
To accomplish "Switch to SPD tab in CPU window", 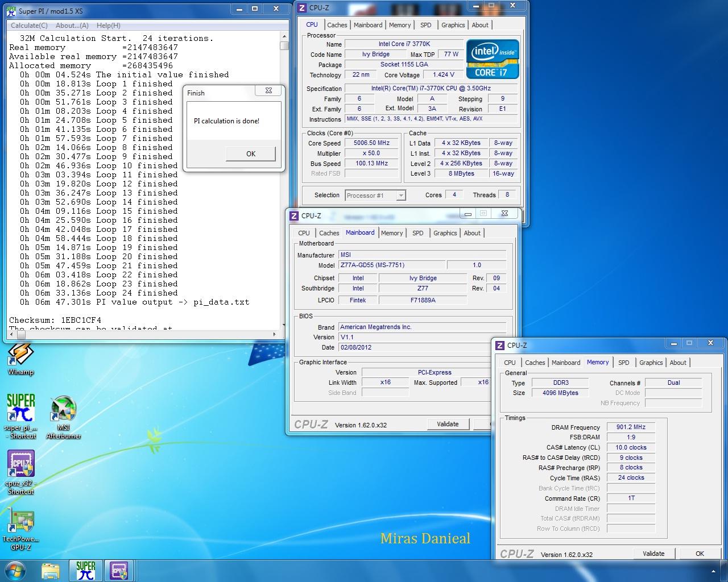I will point(426,25).
